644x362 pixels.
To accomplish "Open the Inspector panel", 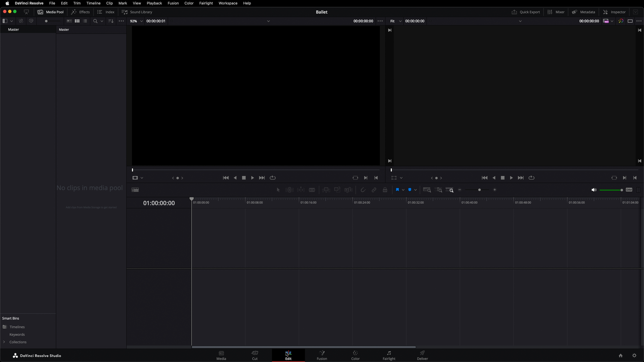I will coord(614,12).
